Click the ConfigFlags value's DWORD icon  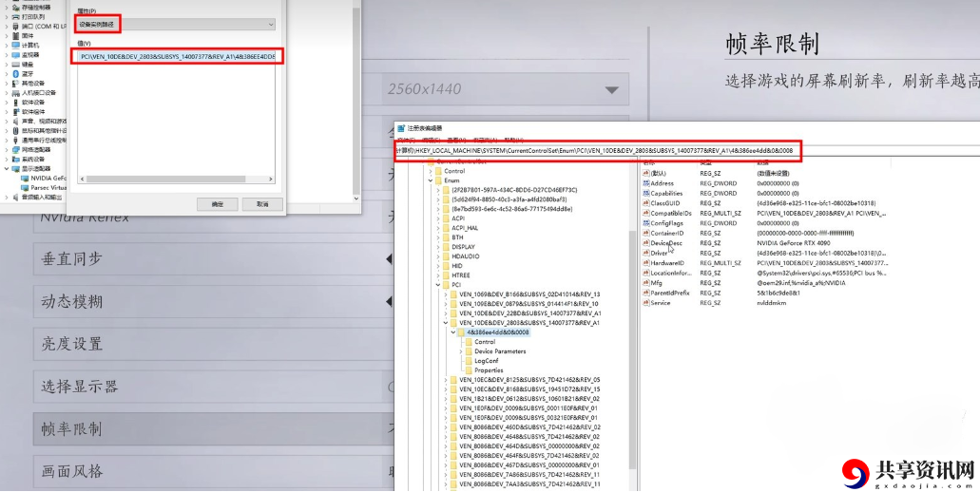[x=646, y=223]
